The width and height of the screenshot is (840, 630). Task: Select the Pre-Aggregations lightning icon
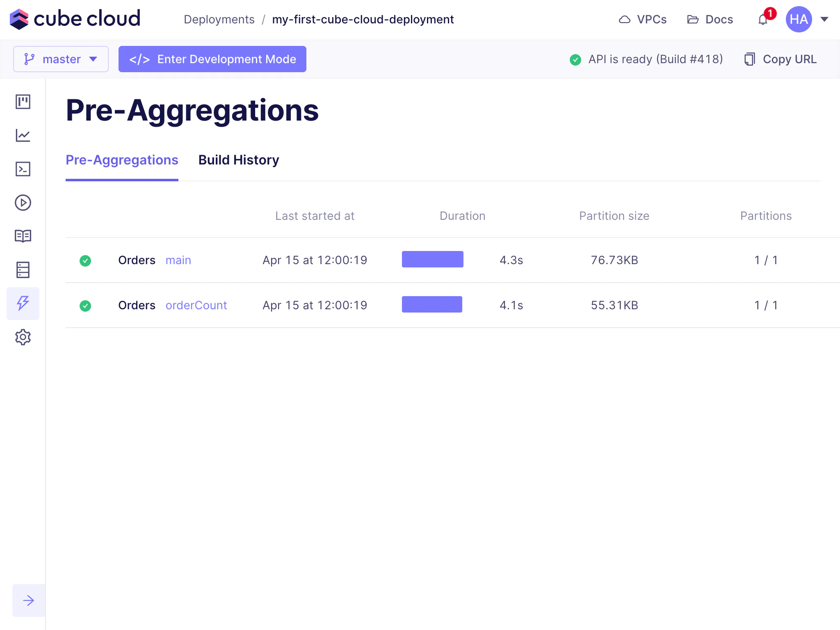(23, 304)
